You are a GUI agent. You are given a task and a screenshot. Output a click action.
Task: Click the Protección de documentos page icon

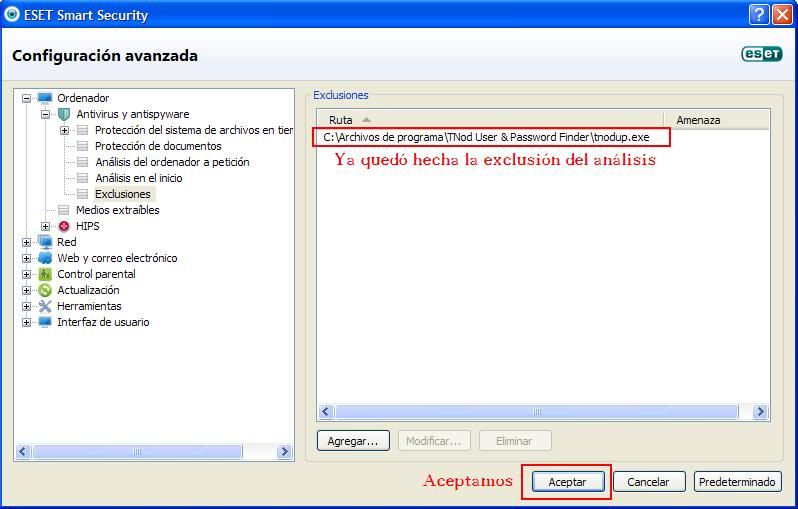82,146
